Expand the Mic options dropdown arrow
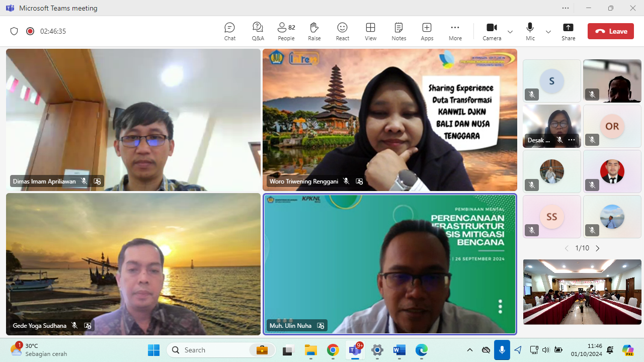Screen dimensions: 644x362 548,32
